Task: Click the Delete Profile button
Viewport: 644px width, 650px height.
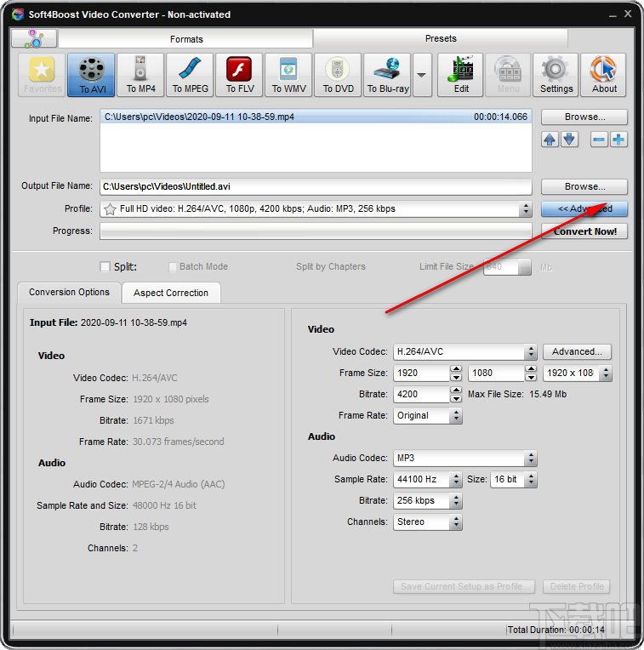Action: click(x=577, y=586)
